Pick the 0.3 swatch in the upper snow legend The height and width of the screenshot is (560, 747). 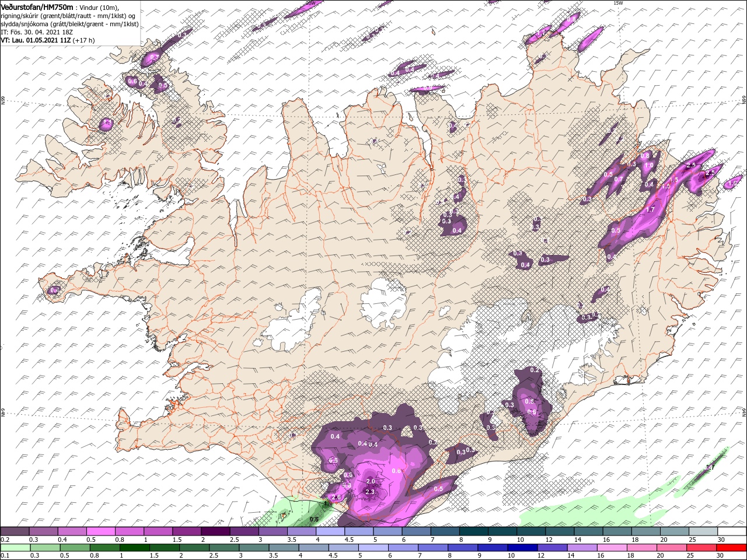pos(43,531)
